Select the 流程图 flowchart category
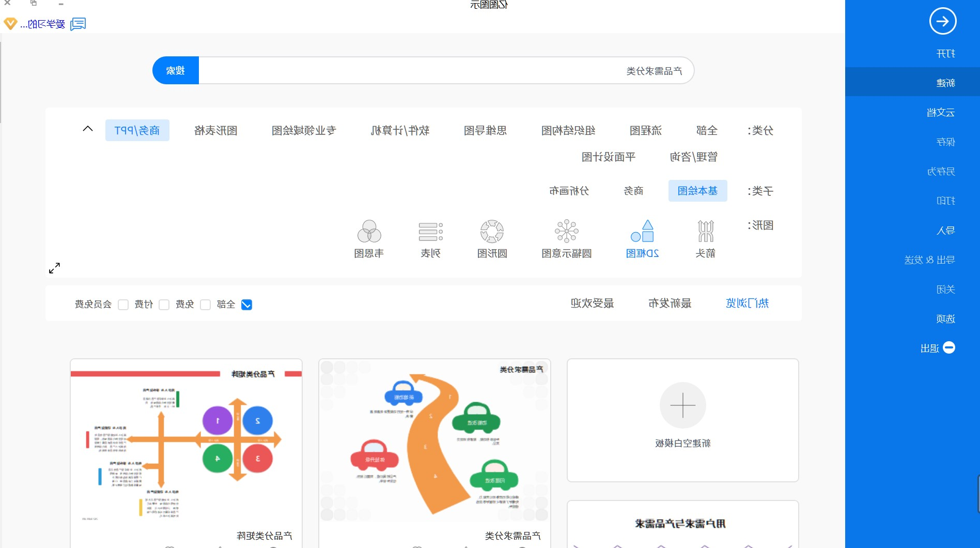 645,130
